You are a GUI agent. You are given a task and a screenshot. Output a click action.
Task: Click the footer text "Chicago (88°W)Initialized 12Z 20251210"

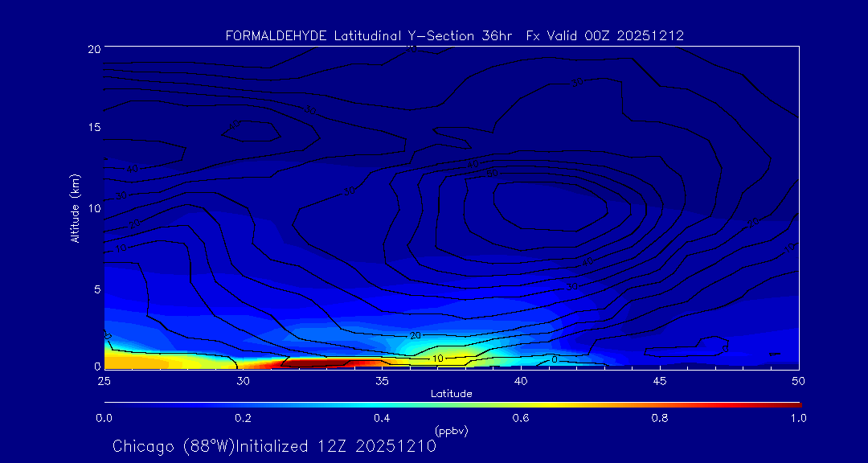click(274, 446)
